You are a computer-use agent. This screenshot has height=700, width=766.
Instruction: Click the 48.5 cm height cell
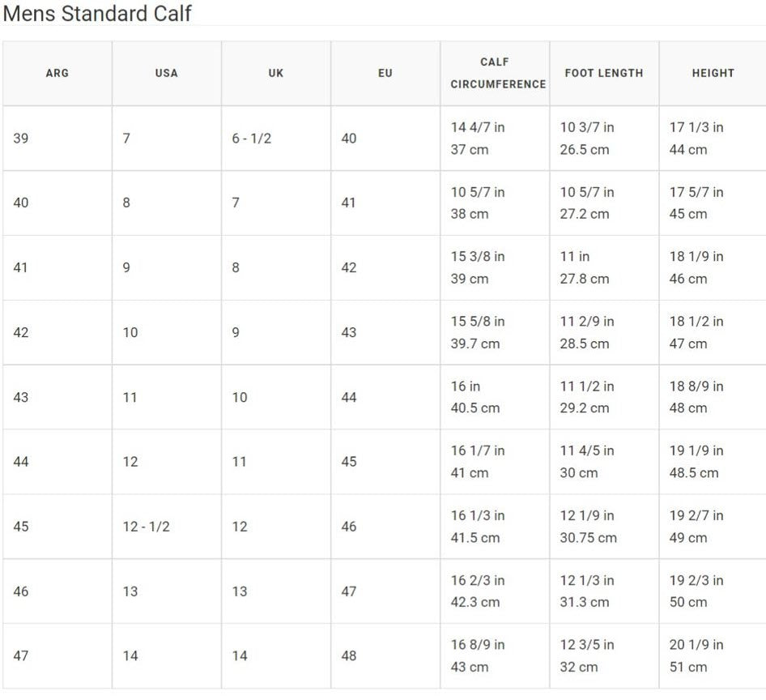(694, 473)
